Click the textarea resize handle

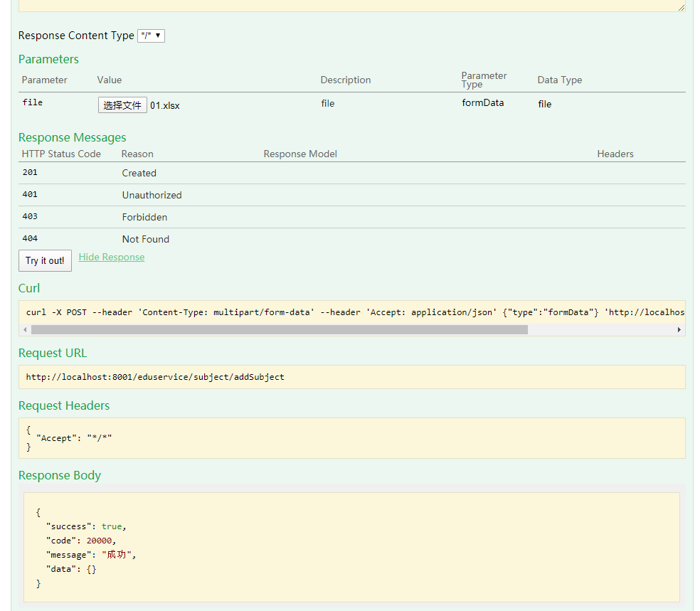[x=682, y=8]
